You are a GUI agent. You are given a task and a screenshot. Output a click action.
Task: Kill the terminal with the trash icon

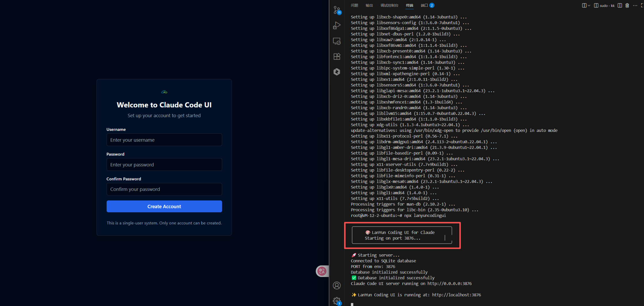[x=627, y=5]
